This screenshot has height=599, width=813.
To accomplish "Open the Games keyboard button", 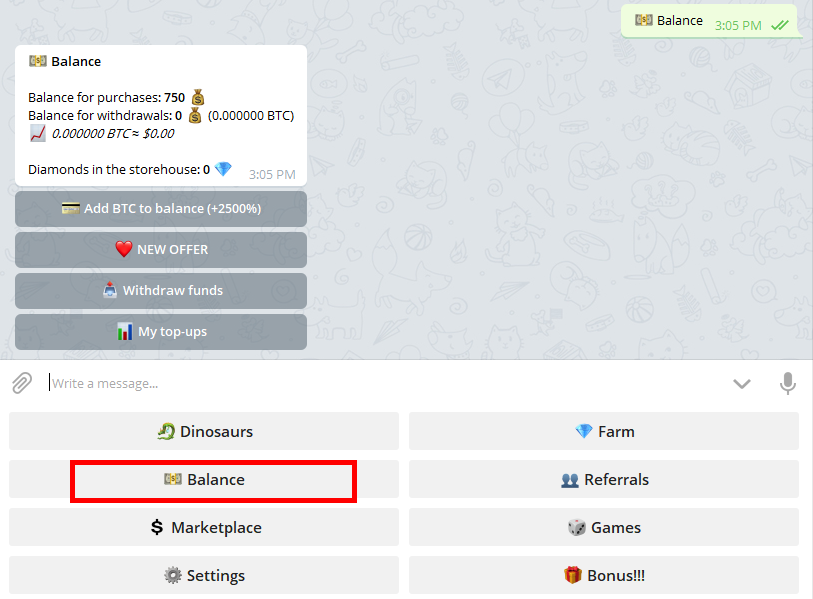I will 604,528.
